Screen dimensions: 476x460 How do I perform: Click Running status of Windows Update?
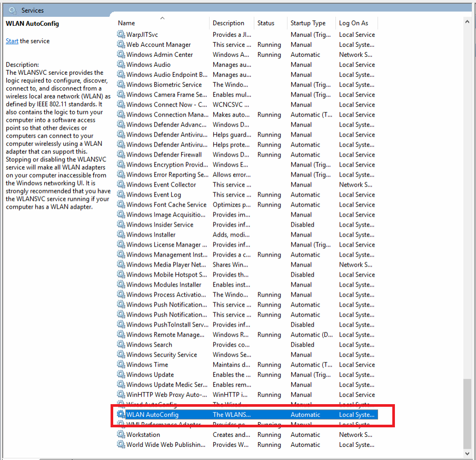(x=269, y=375)
